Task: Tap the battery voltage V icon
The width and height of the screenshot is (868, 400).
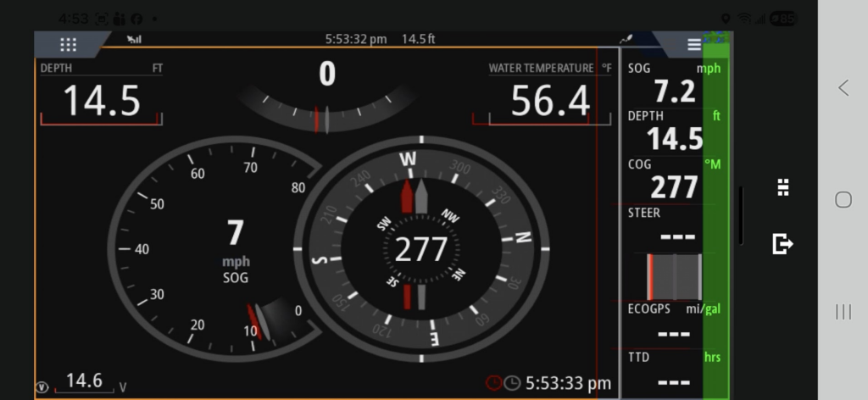Action: 42,386
